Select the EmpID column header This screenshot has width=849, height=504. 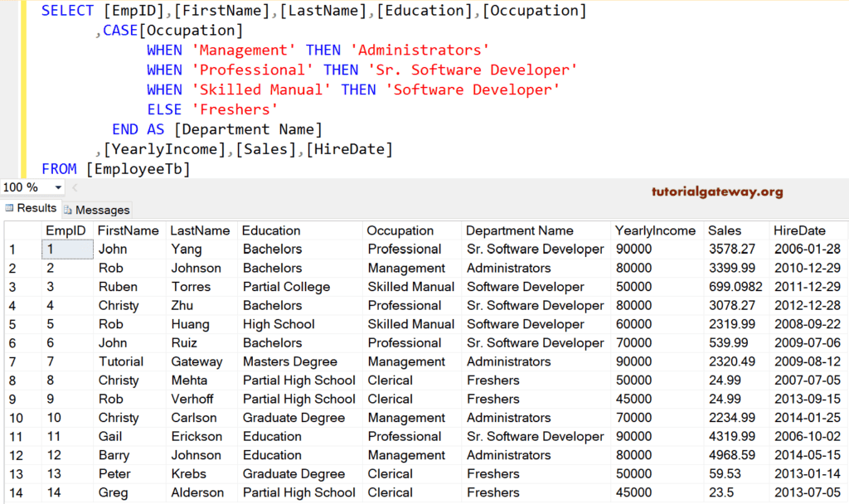[66, 230]
